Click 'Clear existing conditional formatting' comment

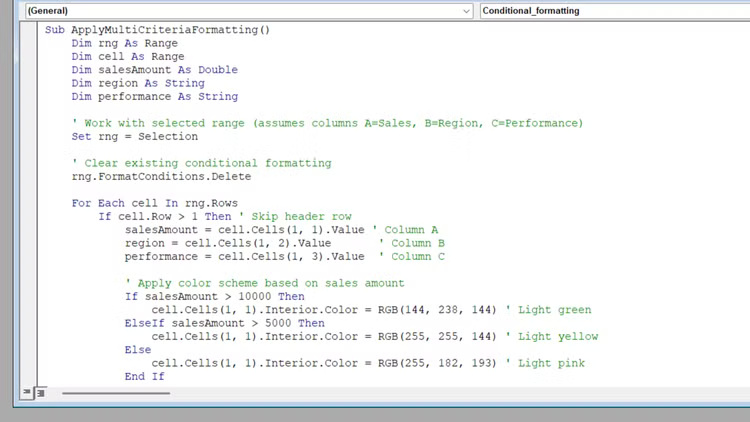[x=201, y=163]
